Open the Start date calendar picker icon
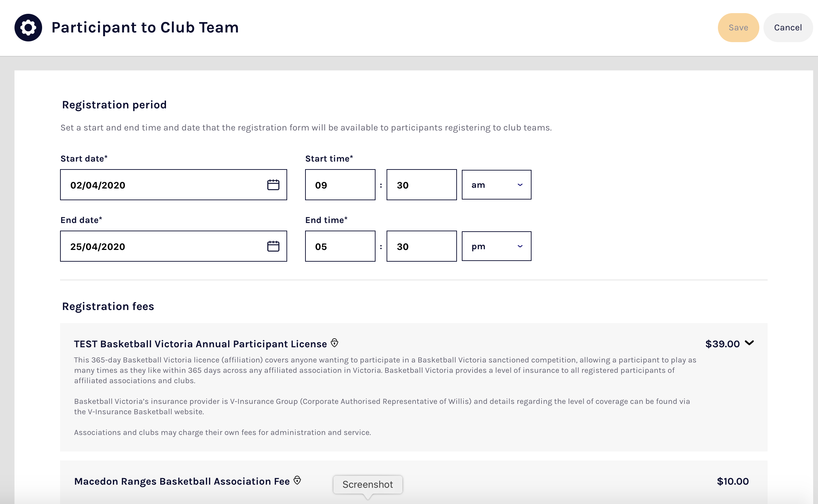This screenshot has height=504, width=818. (273, 185)
